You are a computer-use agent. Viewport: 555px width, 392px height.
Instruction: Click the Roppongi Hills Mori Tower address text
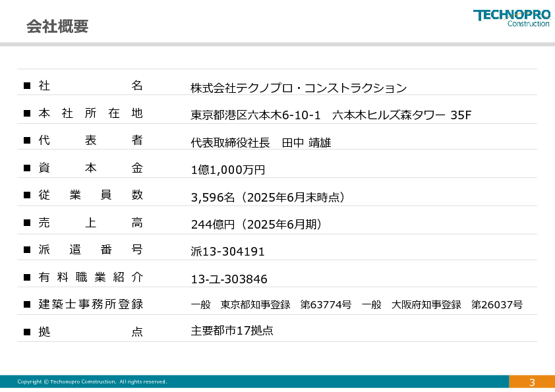331,115
